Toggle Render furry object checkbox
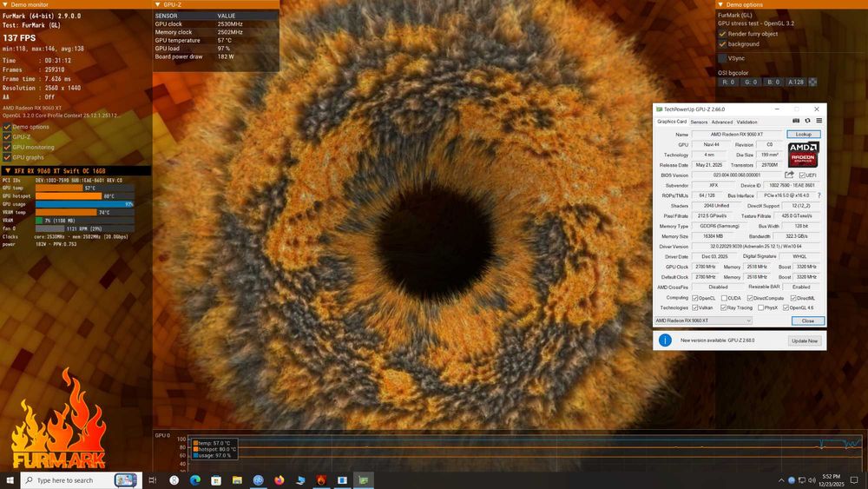 [722, 34]
